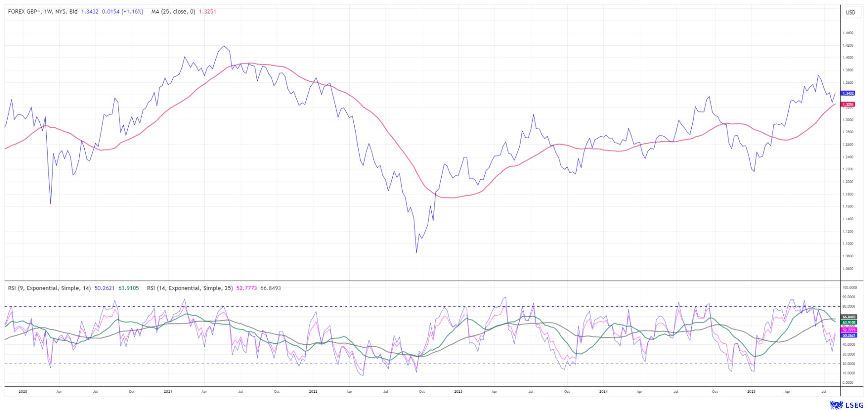
Task: Click the grey 66.8493 RSI axis tag
Action: (849, 317)
